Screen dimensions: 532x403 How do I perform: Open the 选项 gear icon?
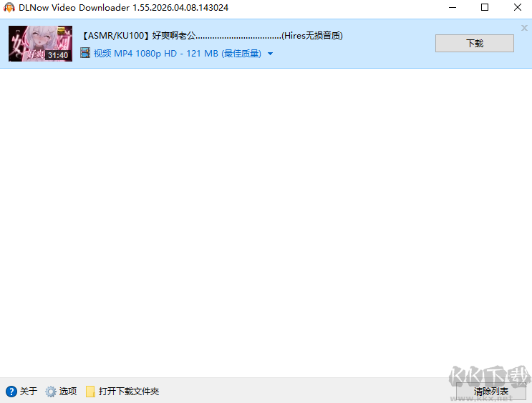[51, 392]
